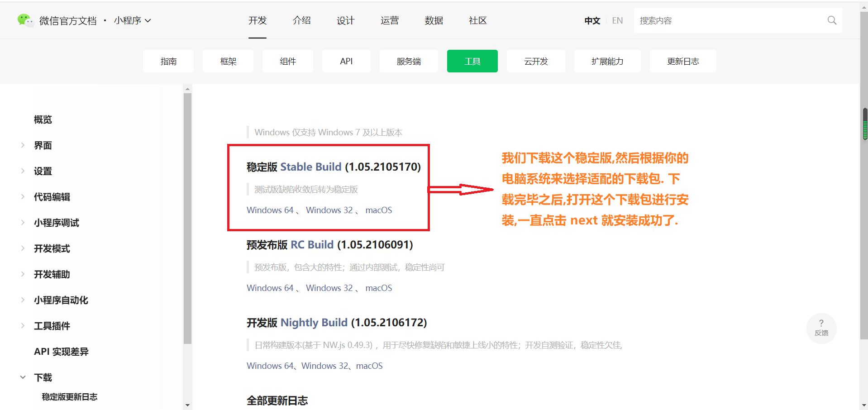Click the page scroll-down arrow

pos(864,406)
